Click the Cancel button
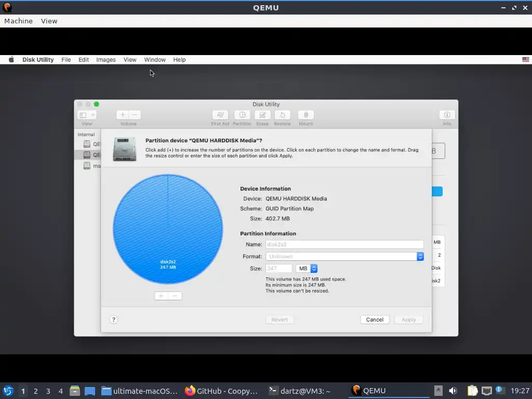The width and height of the screenshot is (532, 399). 375,320
